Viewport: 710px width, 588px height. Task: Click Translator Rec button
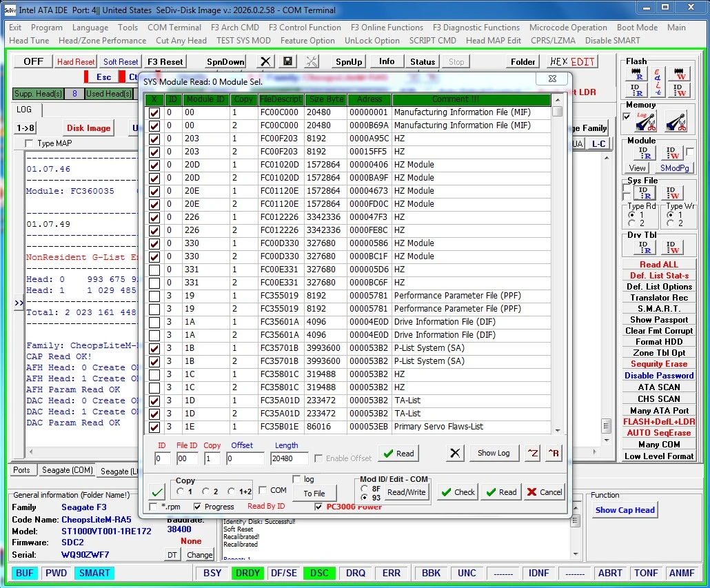tap(659, 298)
